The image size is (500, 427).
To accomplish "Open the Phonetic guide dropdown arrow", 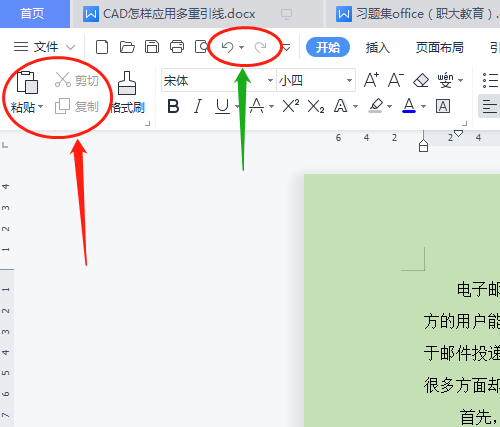I will (460, 80).
